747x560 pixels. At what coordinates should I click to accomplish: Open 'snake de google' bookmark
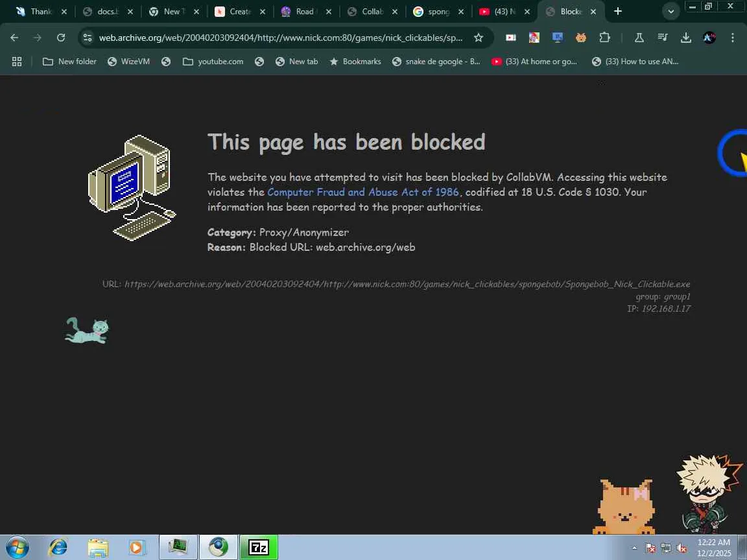[x=436, y=62]
